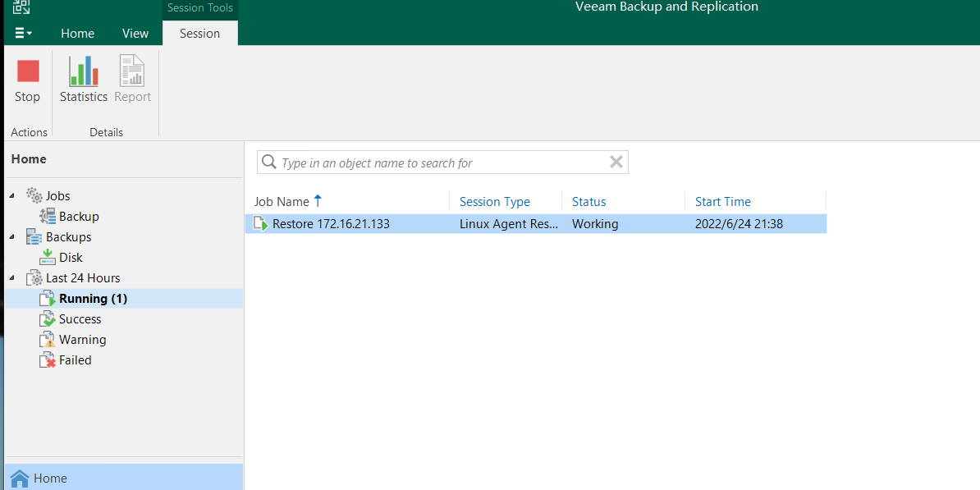Click the Disk download icon in tree
Screen dimensions: 980x490
48,257
